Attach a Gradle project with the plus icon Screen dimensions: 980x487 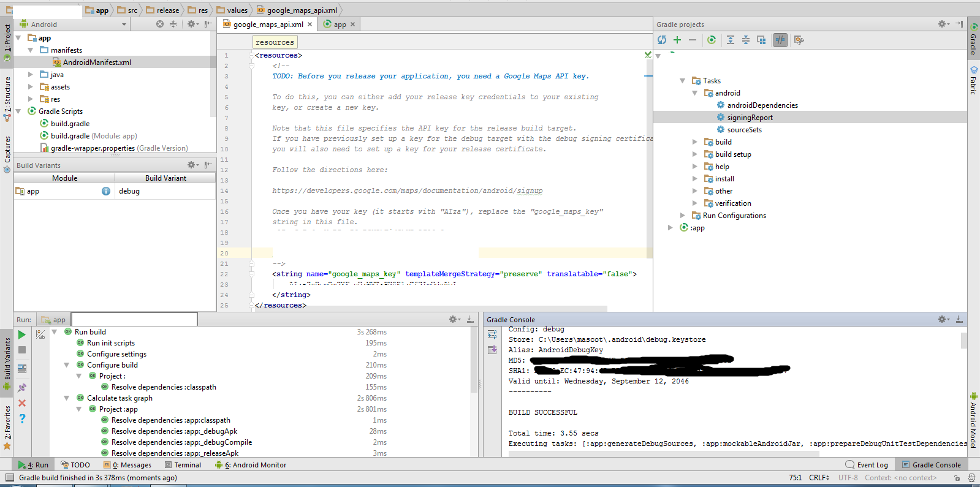[677, 40]
